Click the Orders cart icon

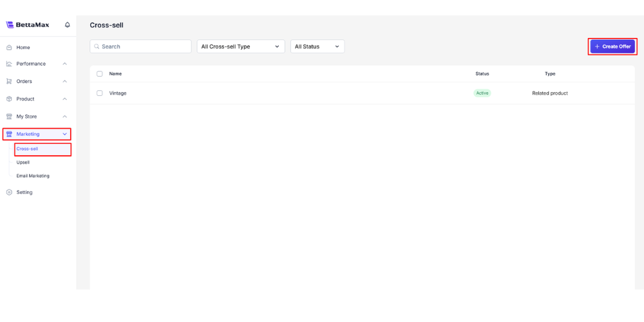point(9,81)
